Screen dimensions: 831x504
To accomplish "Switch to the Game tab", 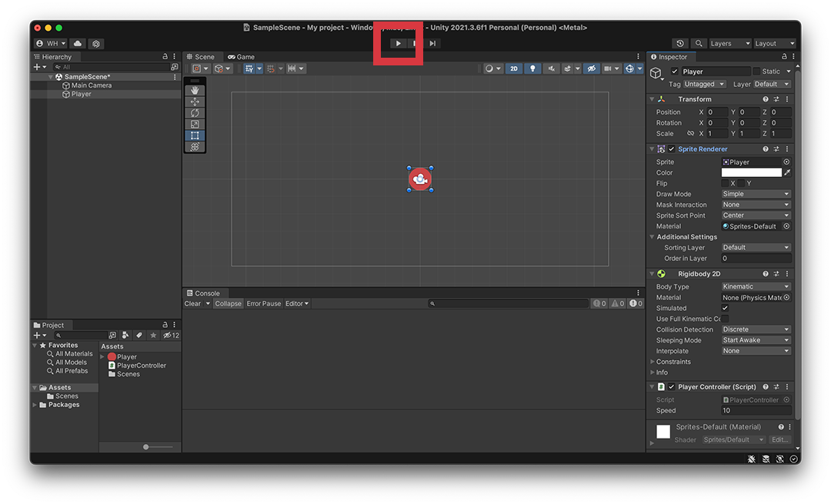I will pyautogui.click(x=241, y=57).
